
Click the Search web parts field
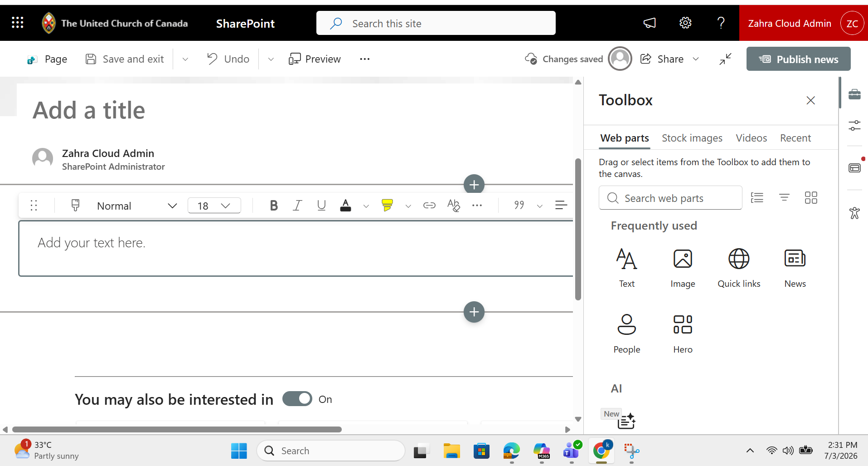[670, 198]
